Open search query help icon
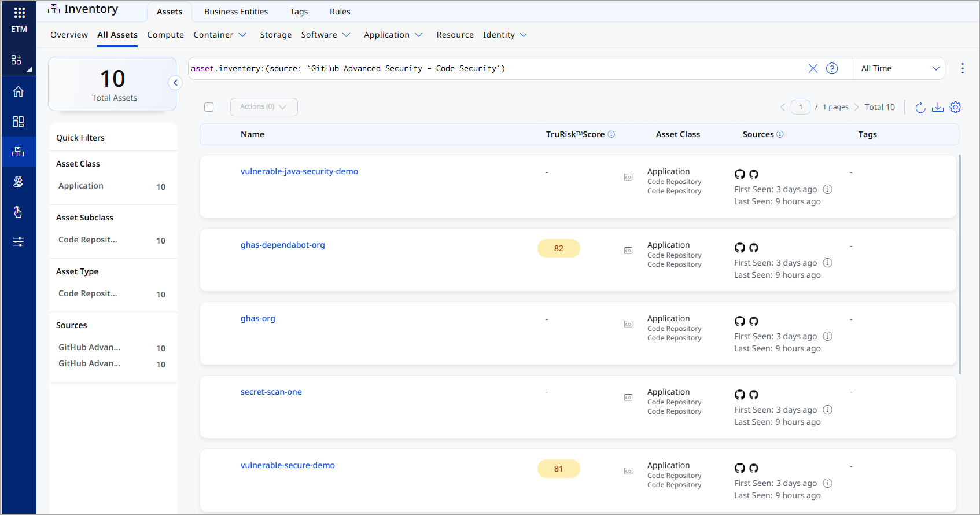The image size is (980, 515). click(x=832, y=68)
